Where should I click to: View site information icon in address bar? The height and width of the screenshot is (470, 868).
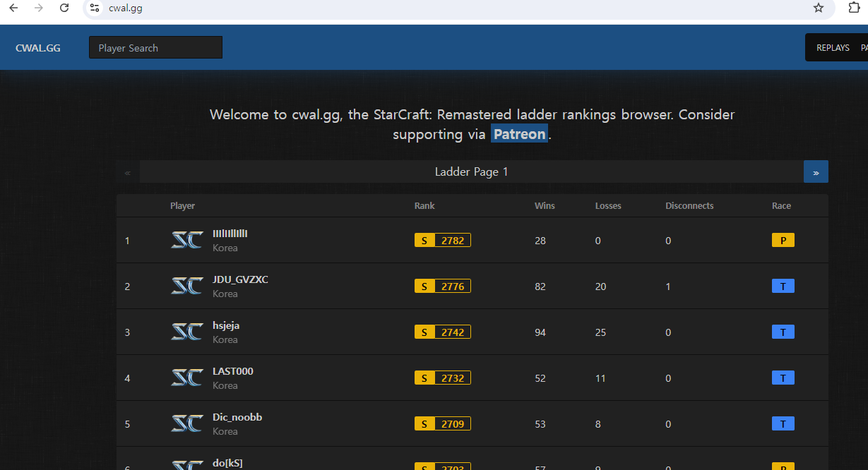coord(95,8)
